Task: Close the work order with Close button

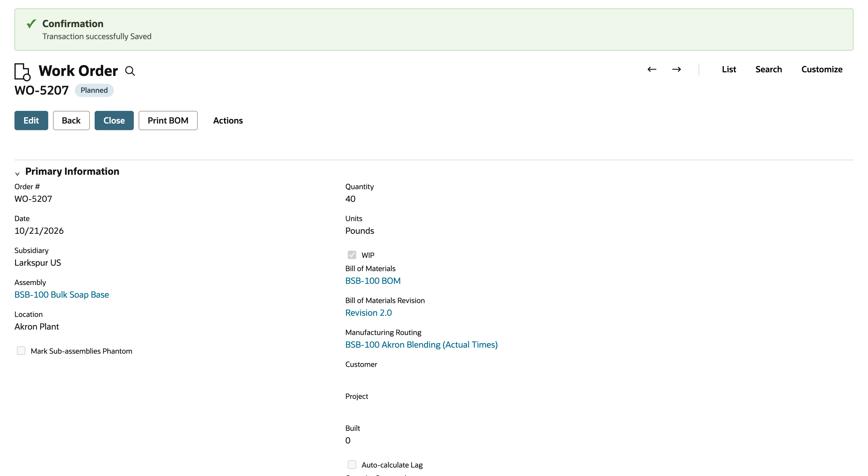Action: tap(114, 121)
